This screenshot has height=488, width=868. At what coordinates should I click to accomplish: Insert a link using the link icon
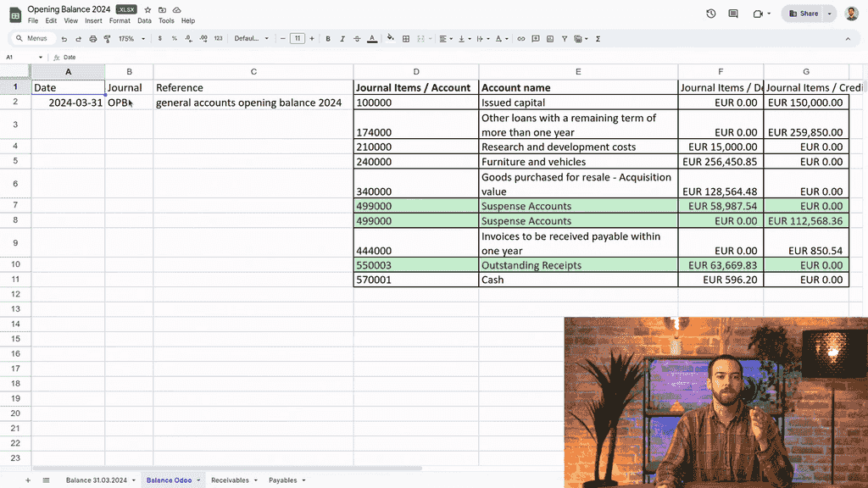(x=521, y=39)
